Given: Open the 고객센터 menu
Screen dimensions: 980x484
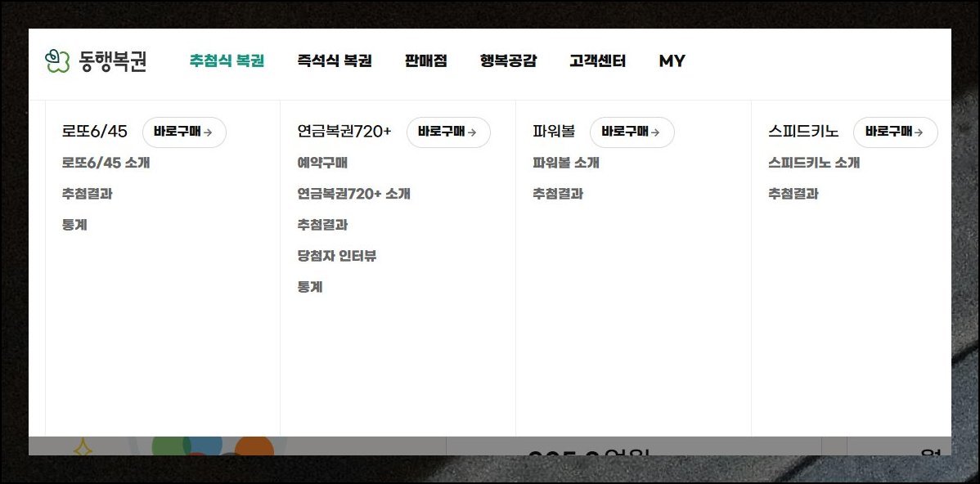Looking at the screenshot, I should (x=597, y=61).
